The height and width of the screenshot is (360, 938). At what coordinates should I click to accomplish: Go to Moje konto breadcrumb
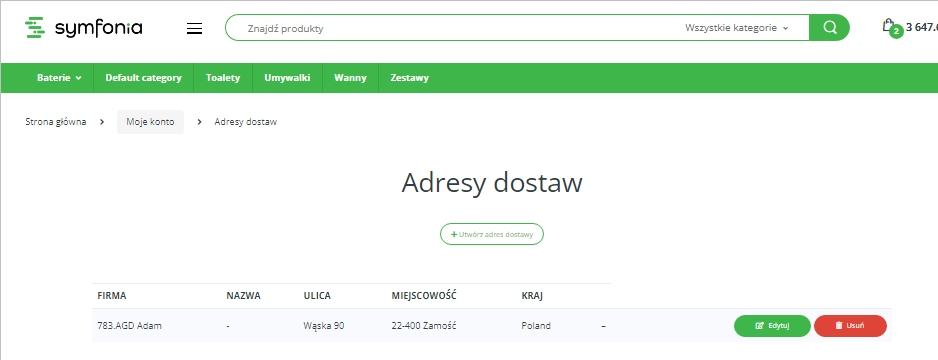coord(150,122)
